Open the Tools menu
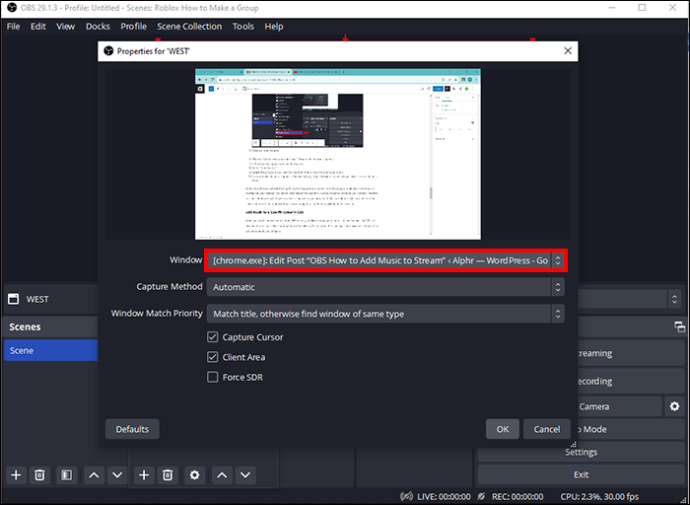This screenshot has height=505, width=690. point(243,26)
